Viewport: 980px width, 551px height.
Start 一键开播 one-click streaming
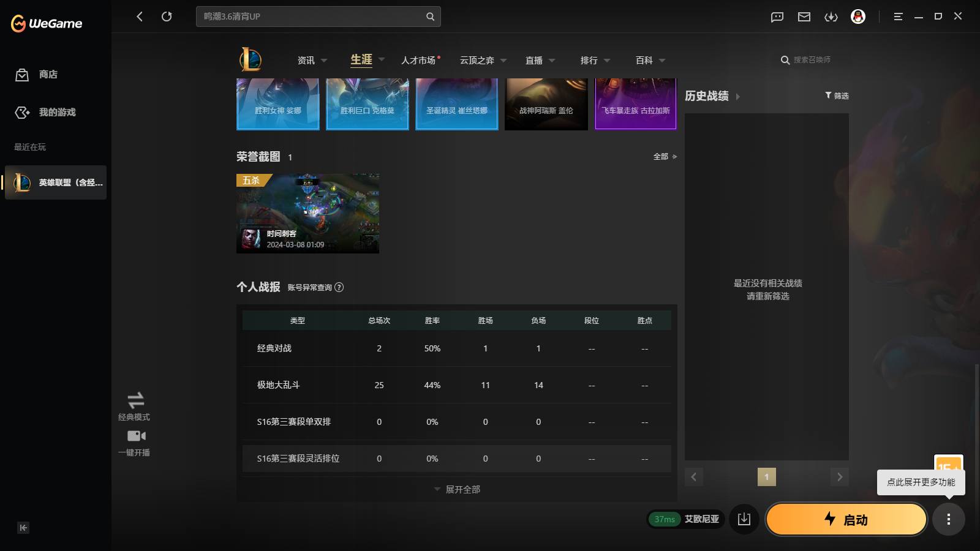tap(135, 443)
